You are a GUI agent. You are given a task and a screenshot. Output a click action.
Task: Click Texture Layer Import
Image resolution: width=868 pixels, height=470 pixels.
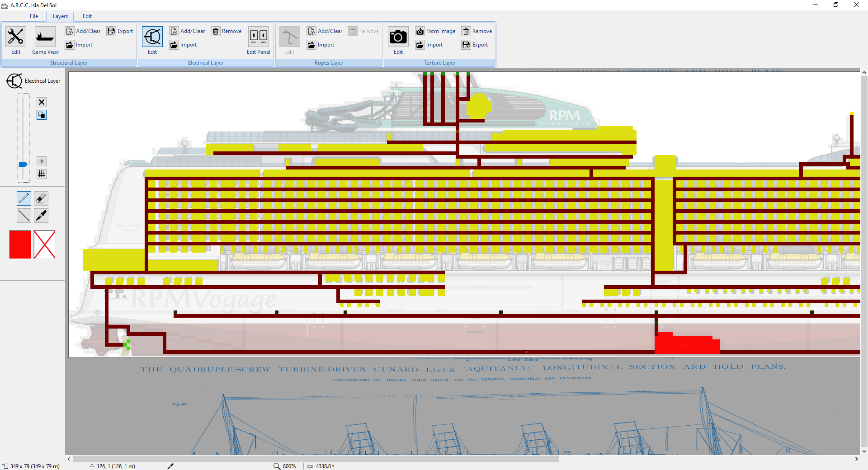[429, 45]
